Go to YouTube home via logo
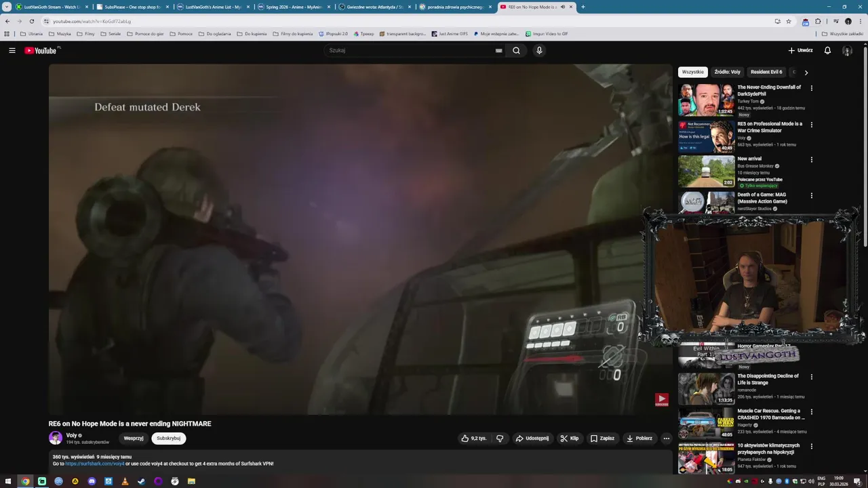868x488 pixels. [41, 51]
